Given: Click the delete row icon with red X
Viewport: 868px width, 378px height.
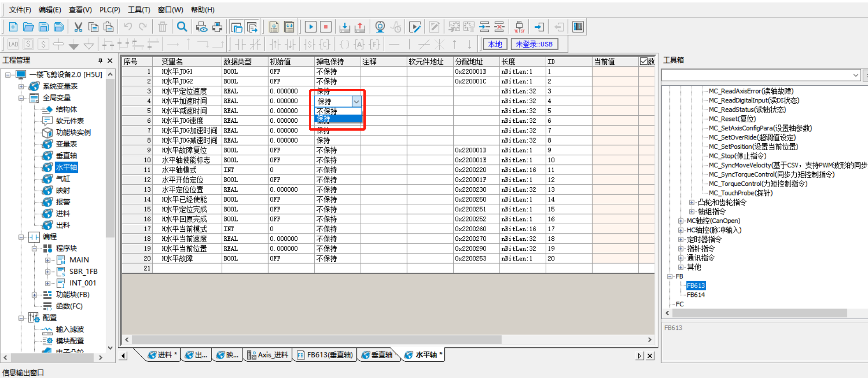Looking at the screenshot, I should [499, 27].
